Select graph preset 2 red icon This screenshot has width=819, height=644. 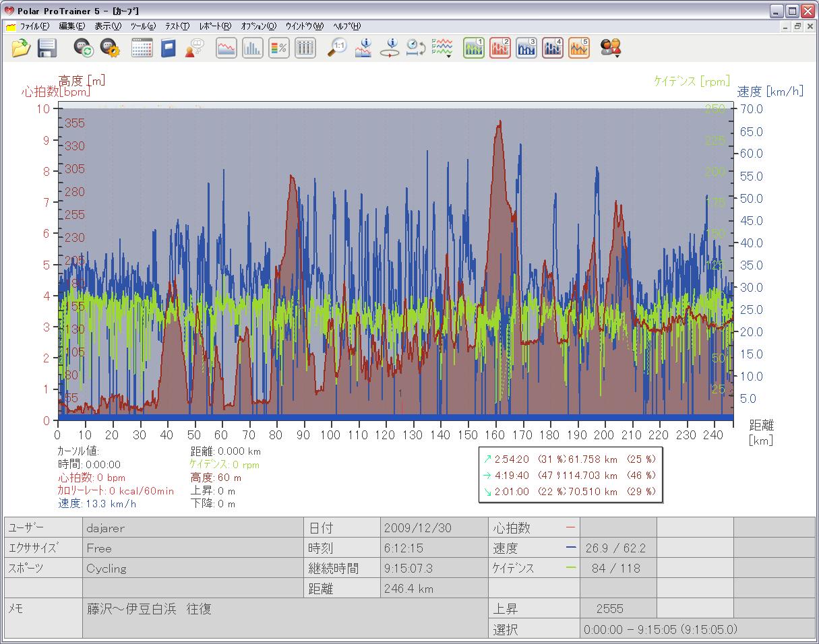coord(500,48)
